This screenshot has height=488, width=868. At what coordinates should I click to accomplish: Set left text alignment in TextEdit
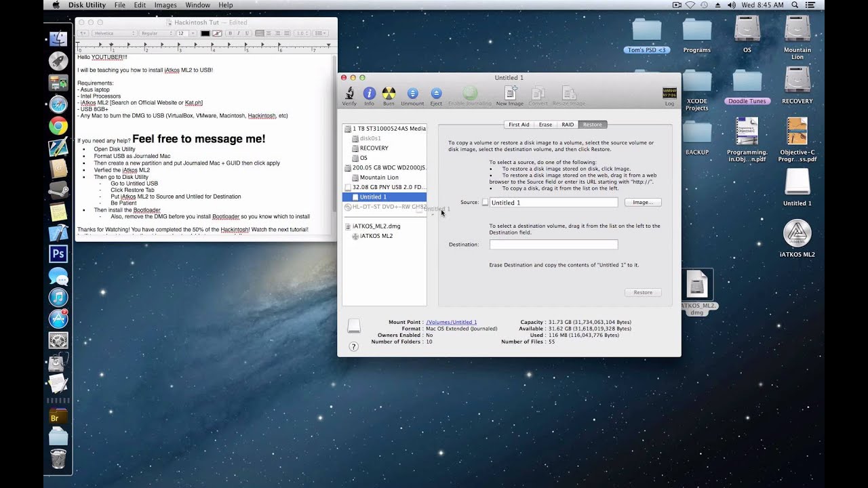pos(260,33)
